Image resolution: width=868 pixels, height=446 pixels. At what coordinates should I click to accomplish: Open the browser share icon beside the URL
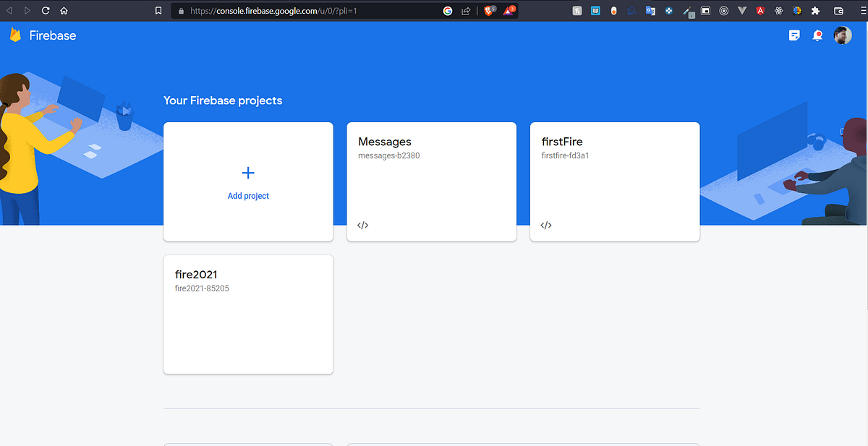[465, 11]
